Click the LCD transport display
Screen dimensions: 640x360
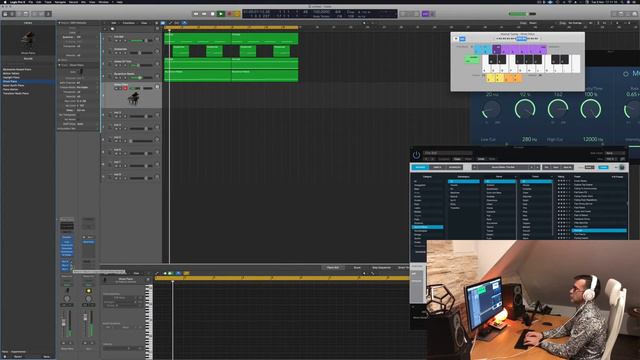(x=320, y=14)
